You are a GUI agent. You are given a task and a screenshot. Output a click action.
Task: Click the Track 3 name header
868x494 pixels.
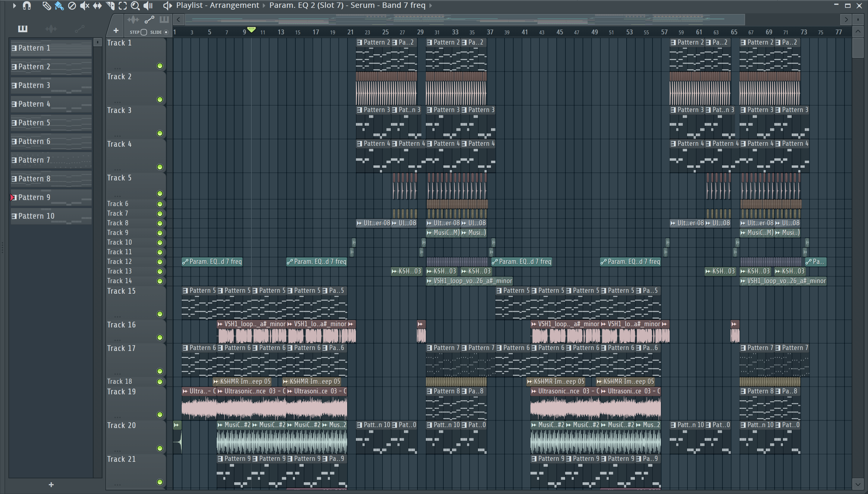pos(119,111)
